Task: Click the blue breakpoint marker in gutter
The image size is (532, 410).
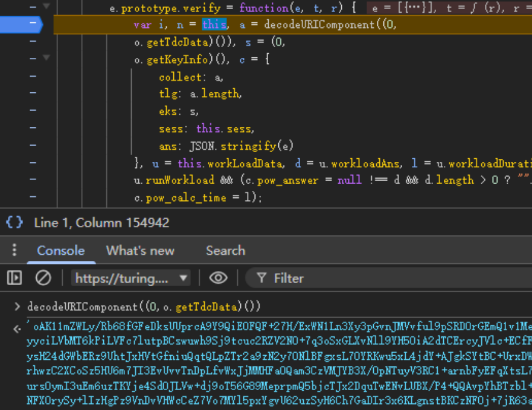Action: (x=22, y=24)
